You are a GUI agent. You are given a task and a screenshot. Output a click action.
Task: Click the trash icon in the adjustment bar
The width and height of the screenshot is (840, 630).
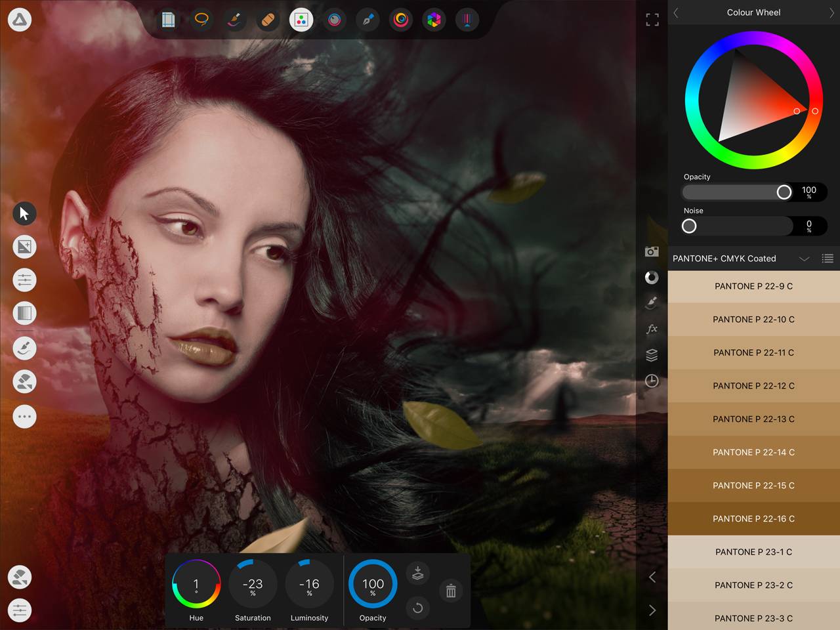click(x=451, y=591)
